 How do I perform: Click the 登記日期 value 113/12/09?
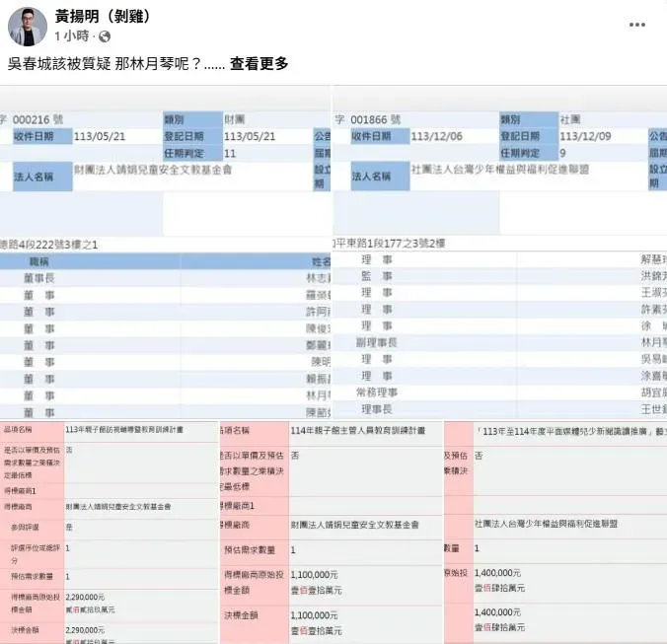click(x=585, y=136)
